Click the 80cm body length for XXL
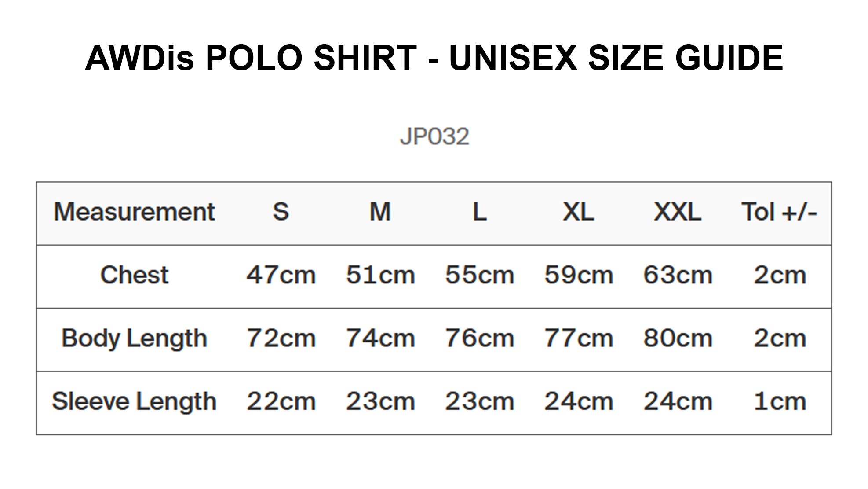The image size is (868, 489). click(x=678, y=338)
